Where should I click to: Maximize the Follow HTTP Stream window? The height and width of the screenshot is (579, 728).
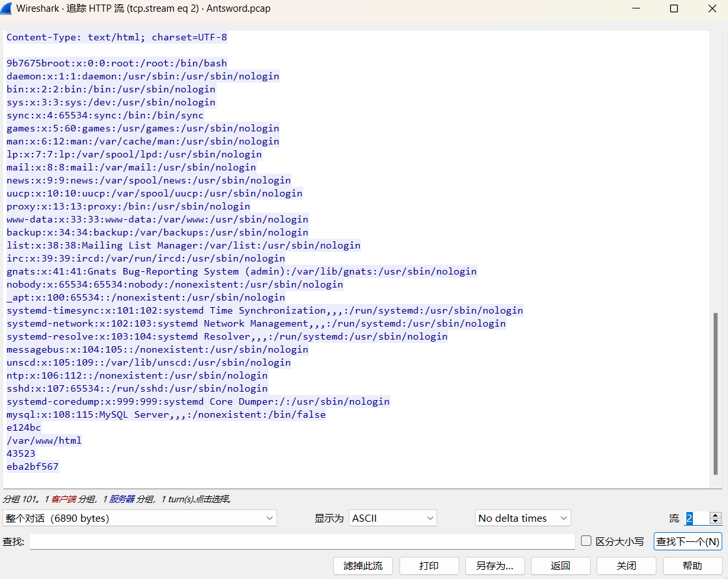pos(674,8)
